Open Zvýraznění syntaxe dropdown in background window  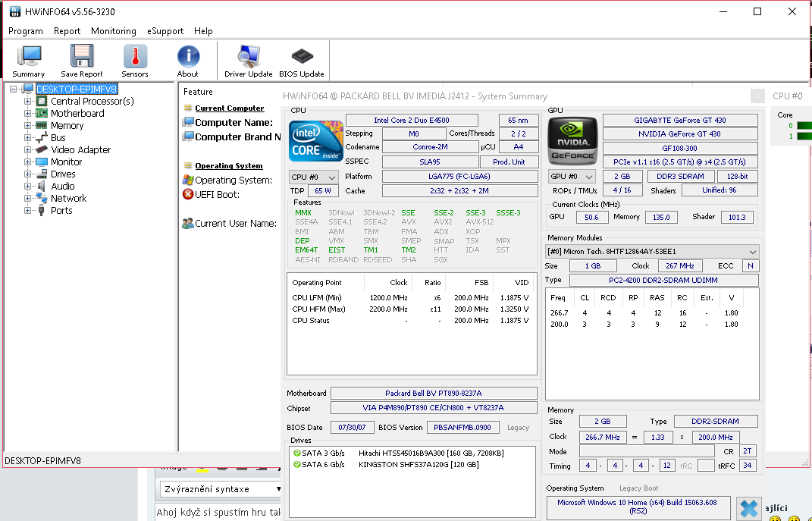pyautogui.click(x=221, y=489)
